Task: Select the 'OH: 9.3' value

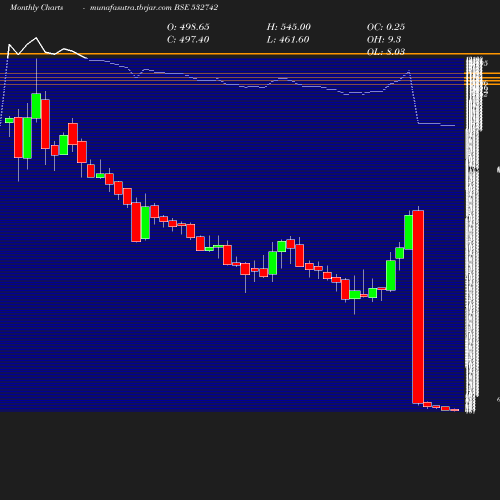Action: click(x=384, y=40)
